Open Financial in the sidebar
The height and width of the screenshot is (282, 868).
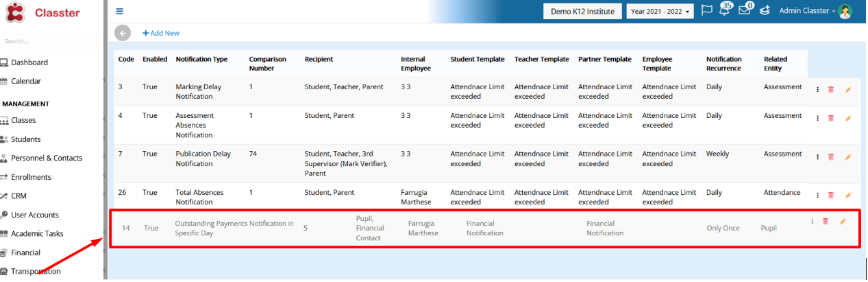coord(26,252)
